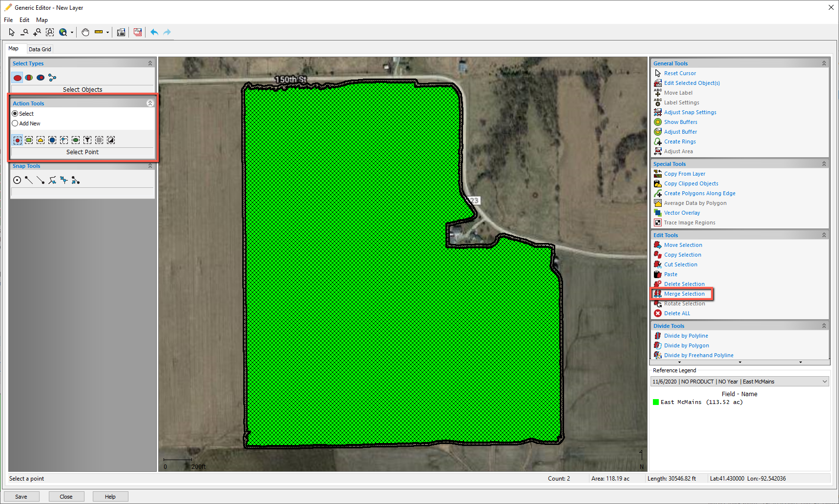Collapse the General Tools panel
839x504 pixels.
point(824,63)
